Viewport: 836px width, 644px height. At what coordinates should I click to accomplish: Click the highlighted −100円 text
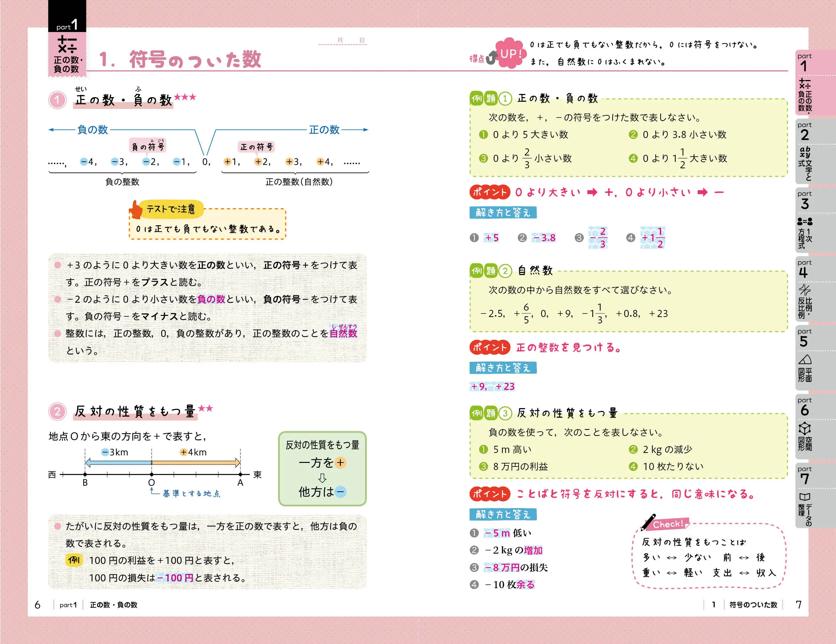tap(175, 577)
